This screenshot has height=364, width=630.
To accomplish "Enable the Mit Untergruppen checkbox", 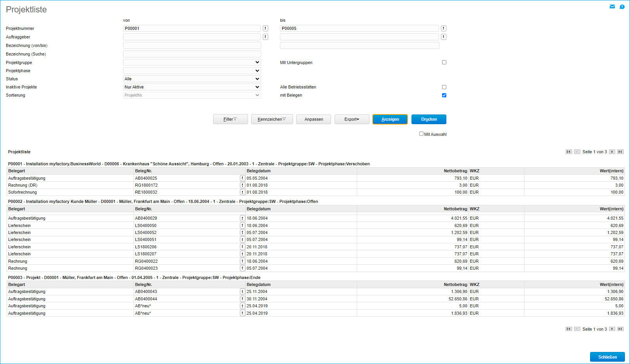I will click(x=444, y=62).
